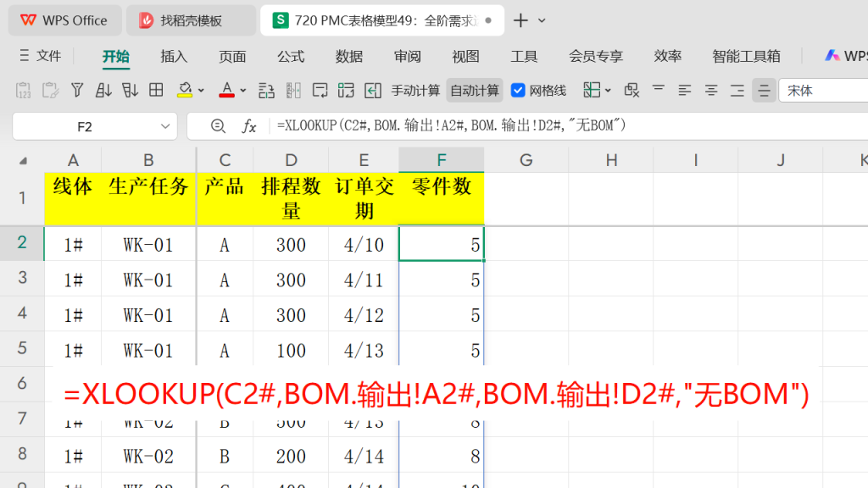Toggle the 网格线 gridlines checkbox
The image size is (868, 488).
pyautogui.click(x=518, y=90)
